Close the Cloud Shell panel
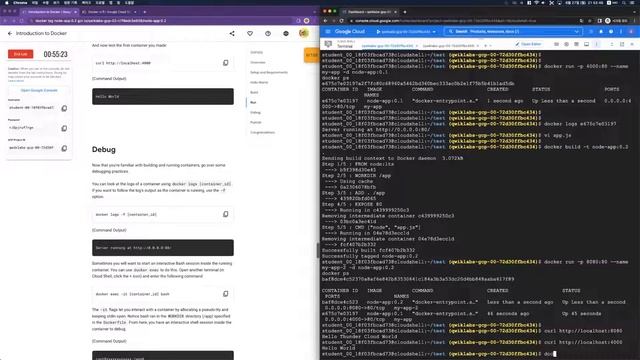Viewport: 640px width, 360px height. 632,44
